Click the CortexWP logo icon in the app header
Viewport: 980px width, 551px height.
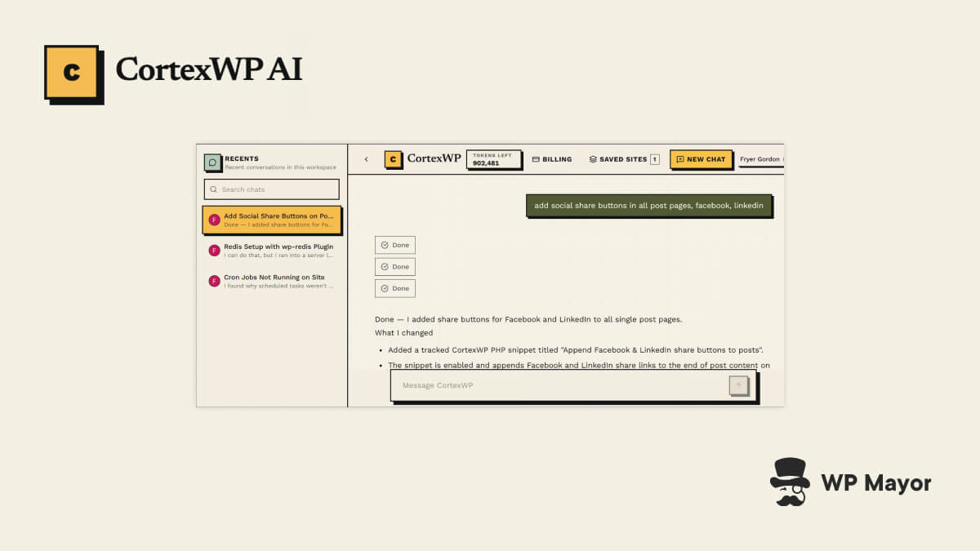[393, 159]
